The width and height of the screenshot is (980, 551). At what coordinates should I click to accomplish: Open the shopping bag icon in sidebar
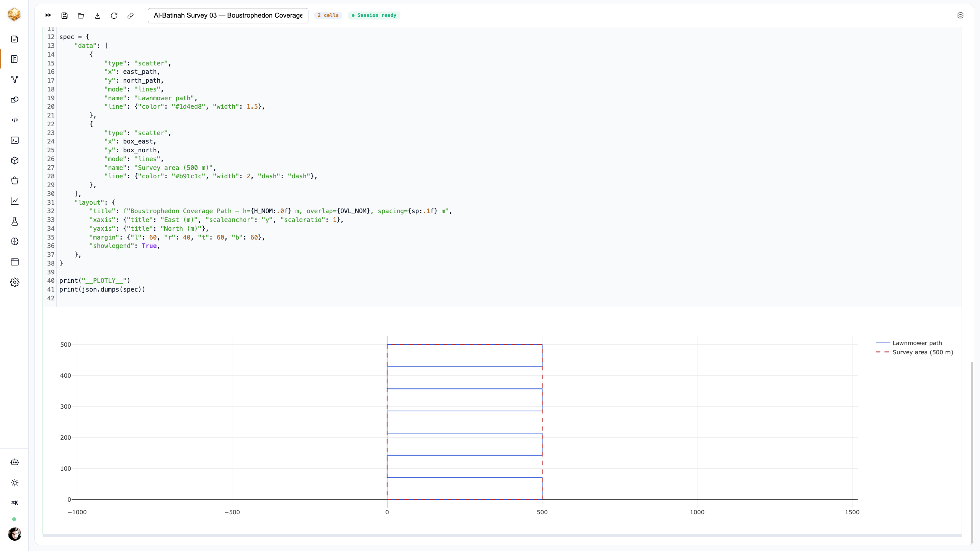pyautogui.click(x=15, y=181)
